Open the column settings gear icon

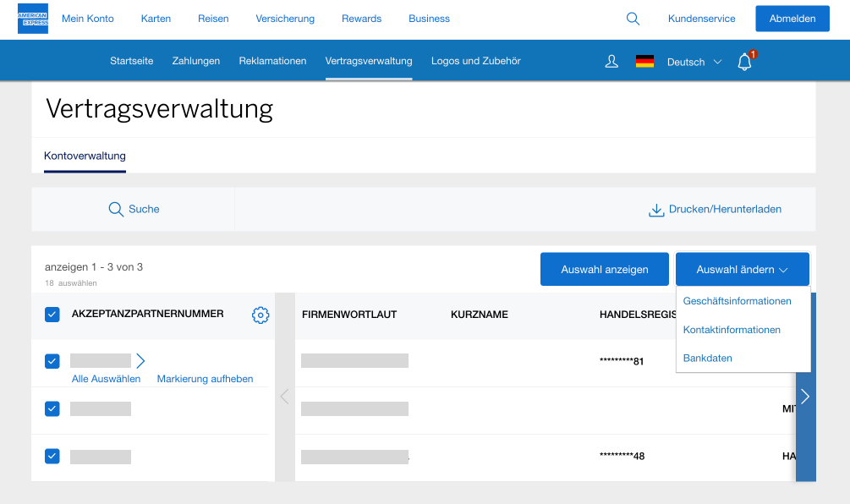tap(260, 314)
